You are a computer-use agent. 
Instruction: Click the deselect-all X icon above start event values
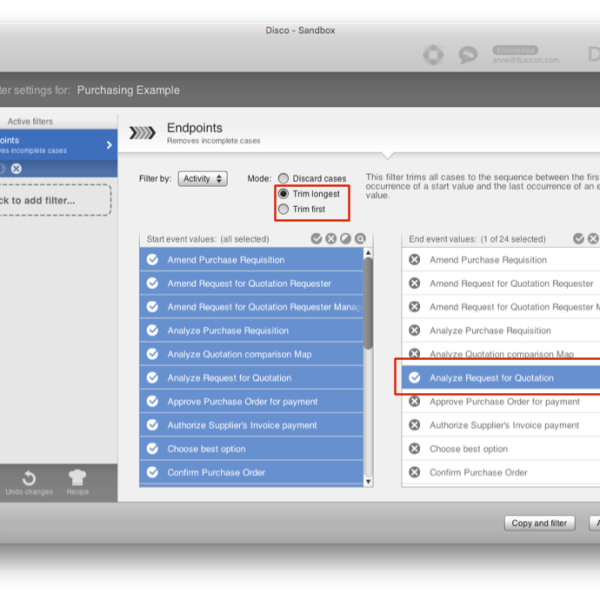(331, 239)
